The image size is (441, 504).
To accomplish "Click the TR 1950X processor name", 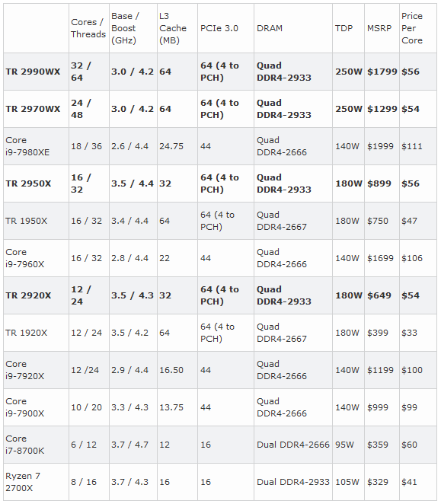I will 27,221.
